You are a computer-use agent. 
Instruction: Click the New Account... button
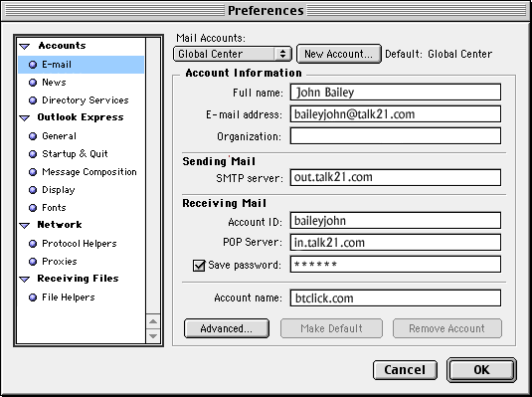click(x=339, y=54)
